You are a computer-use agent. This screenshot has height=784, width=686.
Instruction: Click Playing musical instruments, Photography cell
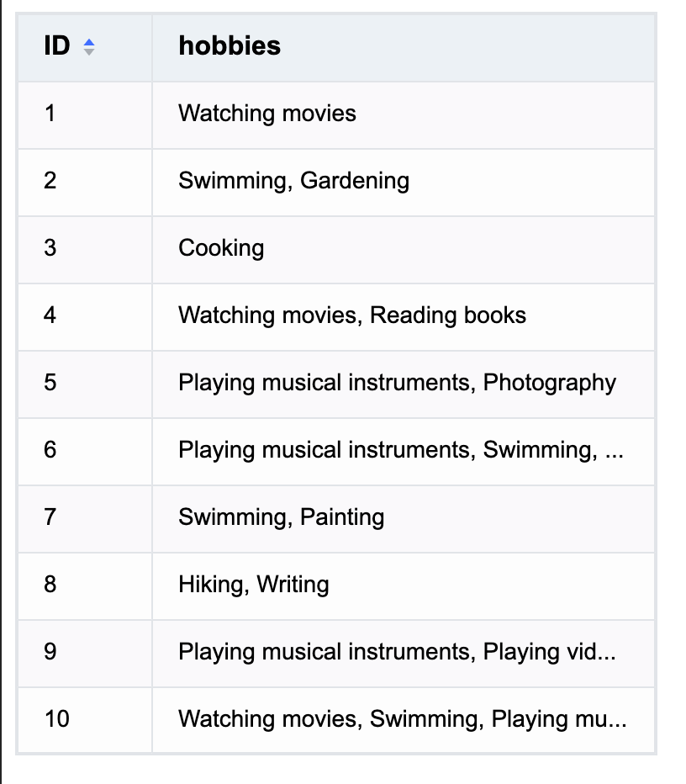click(404, 384)
